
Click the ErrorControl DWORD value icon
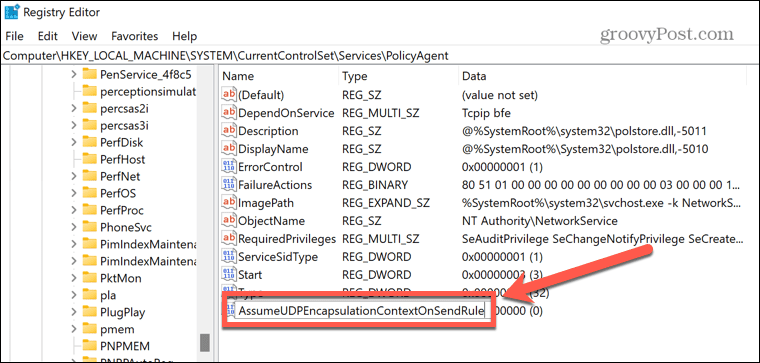[228, 167]
